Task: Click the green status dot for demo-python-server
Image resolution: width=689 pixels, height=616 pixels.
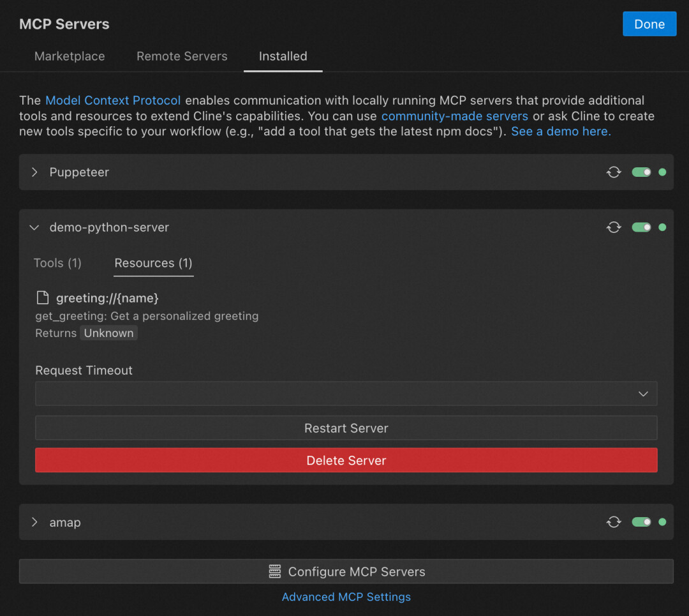Action: click(662, 227)
